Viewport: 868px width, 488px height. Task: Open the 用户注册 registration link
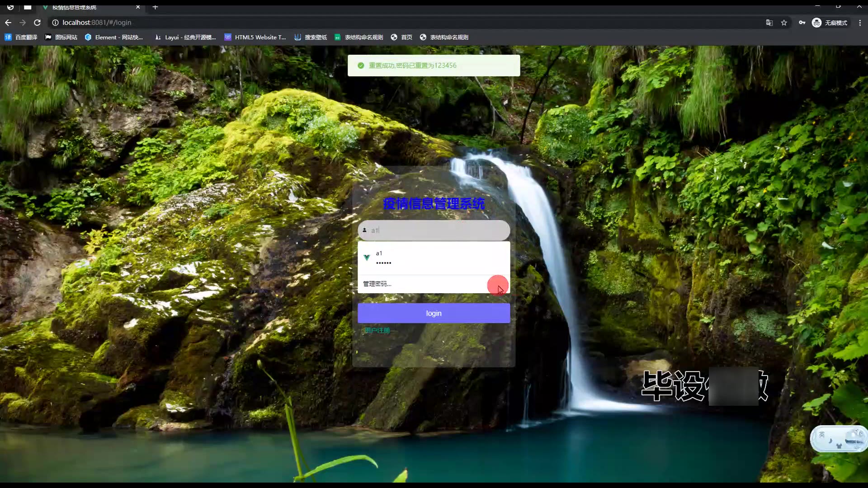point(377,331)
